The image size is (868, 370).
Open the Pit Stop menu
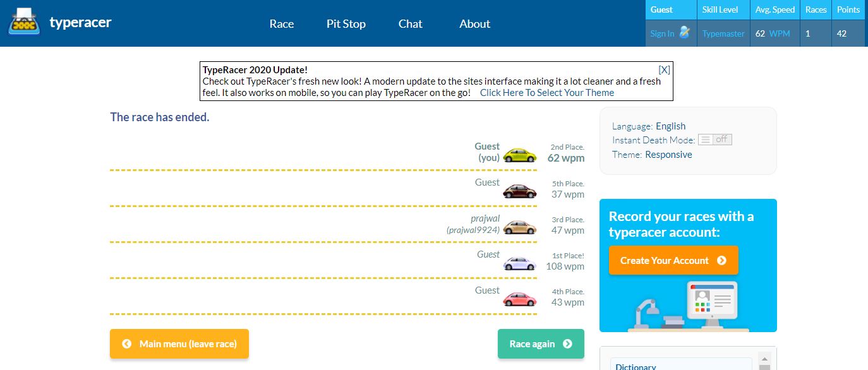point(346,23)
